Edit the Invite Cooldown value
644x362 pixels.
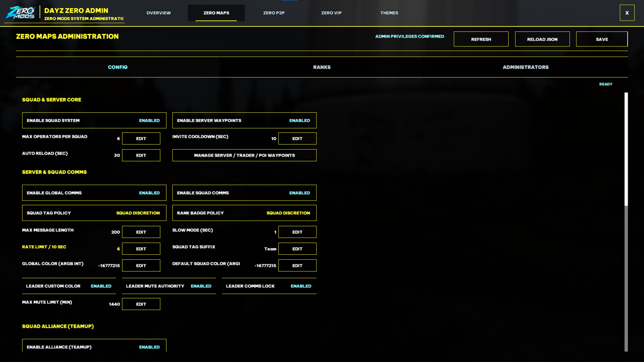297,138
